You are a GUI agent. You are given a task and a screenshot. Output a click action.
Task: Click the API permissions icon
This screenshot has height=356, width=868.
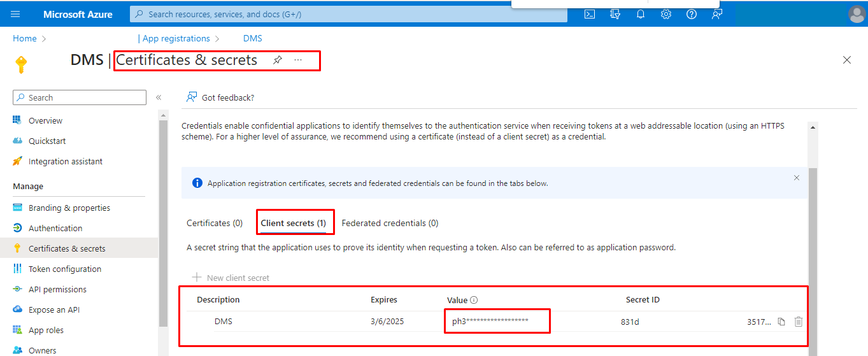pos(17,289)
